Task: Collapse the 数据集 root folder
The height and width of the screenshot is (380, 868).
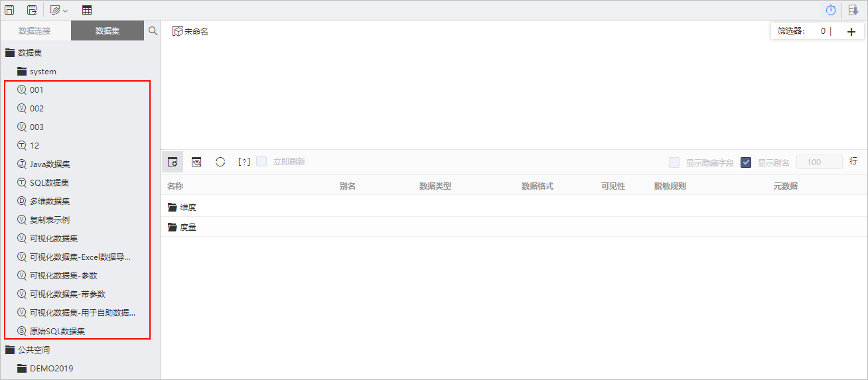Action: tap(10, 52)
